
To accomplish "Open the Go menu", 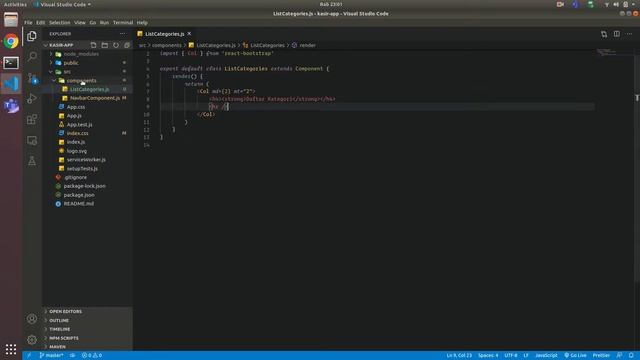I will click(x=93, y=23).
